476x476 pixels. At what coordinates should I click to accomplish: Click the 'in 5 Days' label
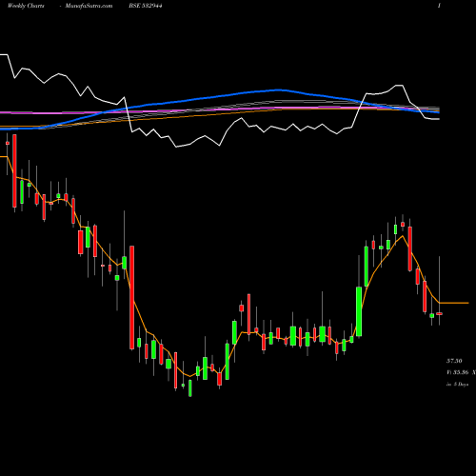[x=457, y=384]
